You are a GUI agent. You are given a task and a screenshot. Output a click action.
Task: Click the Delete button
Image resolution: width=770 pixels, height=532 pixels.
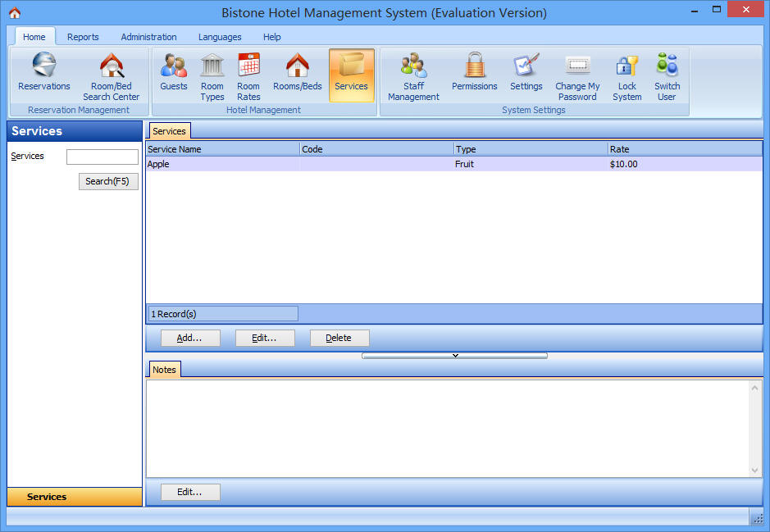coord(339,338)
